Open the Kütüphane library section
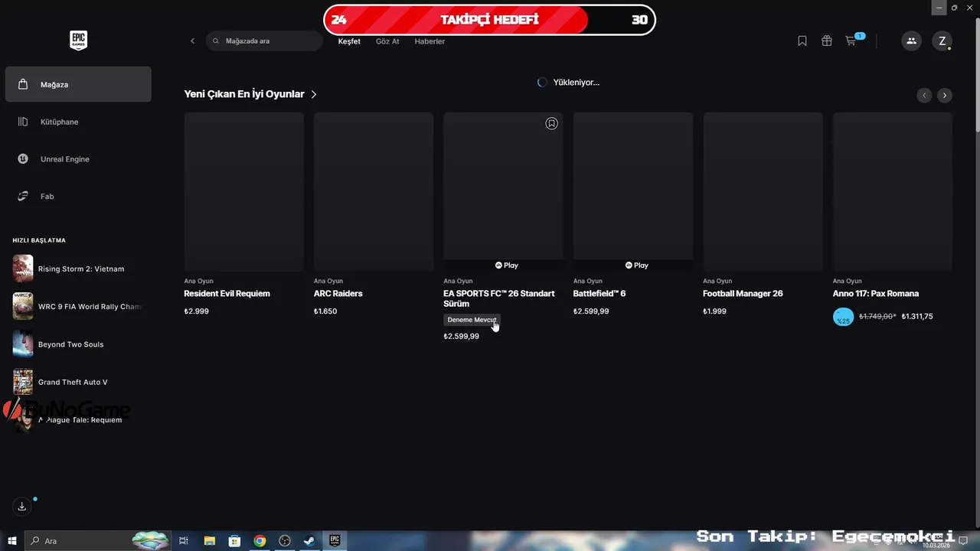 coord(78,122)
